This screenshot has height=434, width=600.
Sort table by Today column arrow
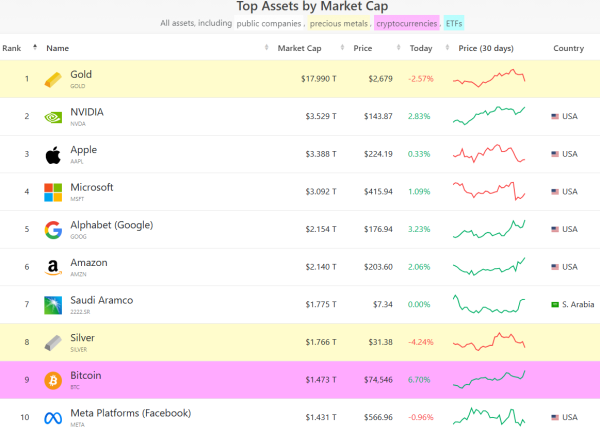point(447,47)
